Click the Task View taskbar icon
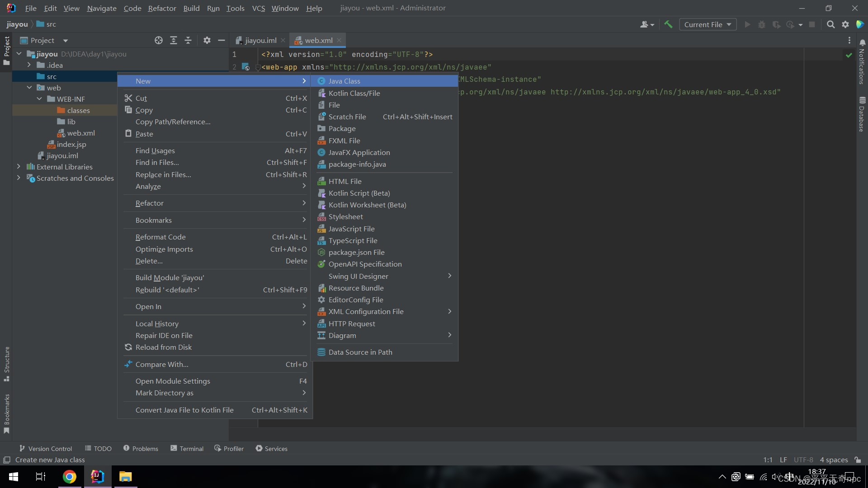 pos(41,477)
